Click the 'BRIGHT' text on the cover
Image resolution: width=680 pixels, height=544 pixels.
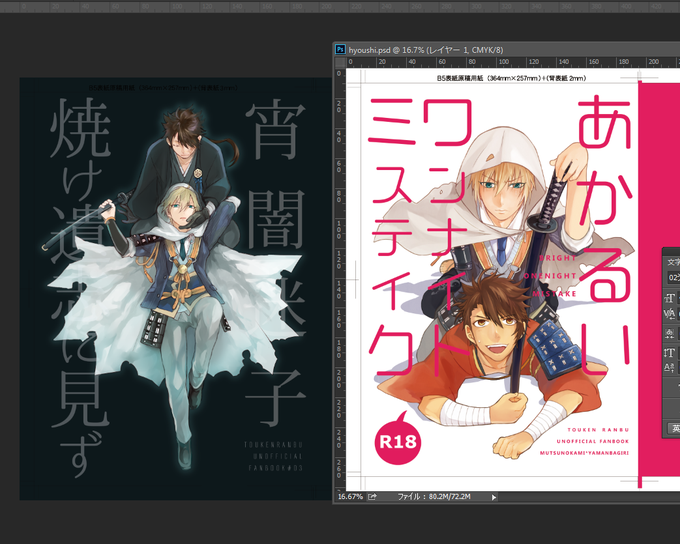(558, 258)
